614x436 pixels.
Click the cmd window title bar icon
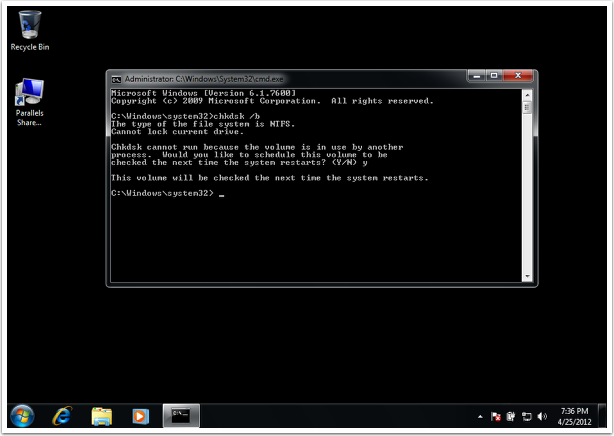[116, 80]
